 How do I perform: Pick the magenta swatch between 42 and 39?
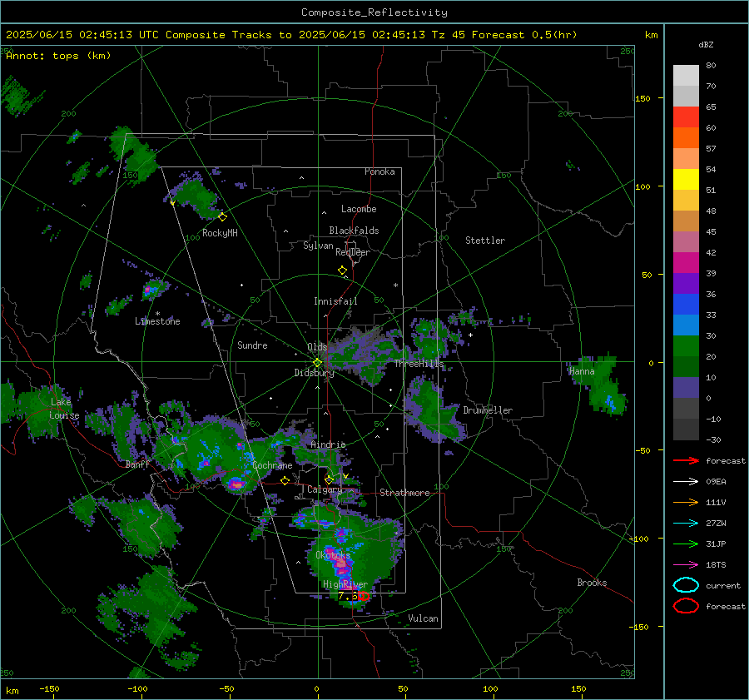click(686, 262)
